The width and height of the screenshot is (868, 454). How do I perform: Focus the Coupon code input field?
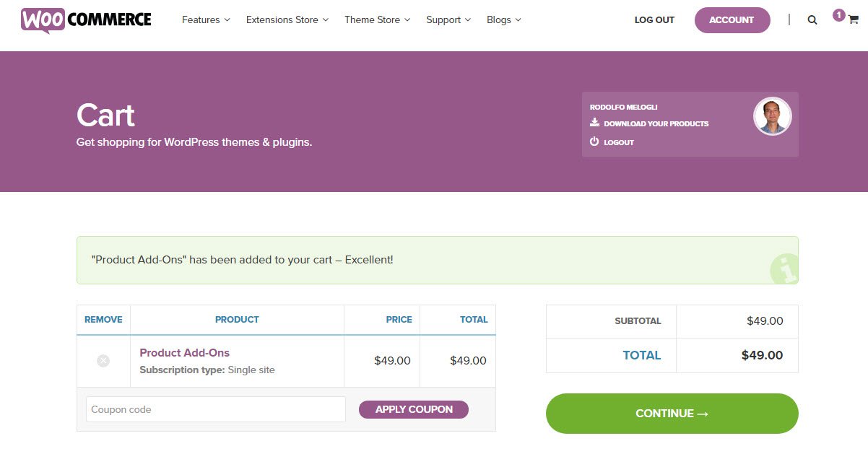(x=216, y=409)
